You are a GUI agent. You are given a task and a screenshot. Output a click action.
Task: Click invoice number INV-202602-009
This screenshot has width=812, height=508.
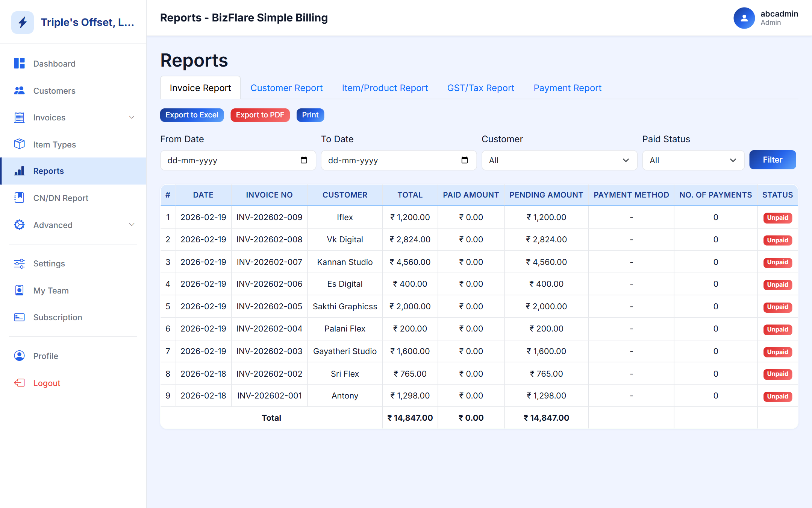[x=269, y=217]
